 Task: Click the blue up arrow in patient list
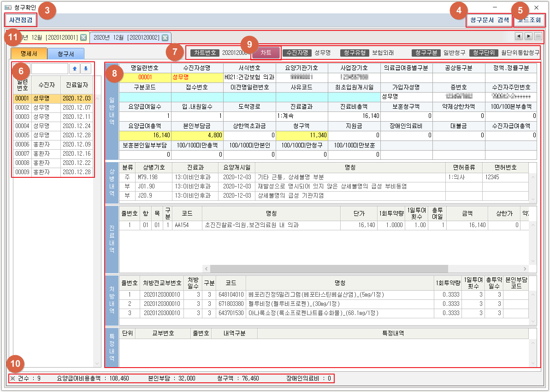pyautogui.click(x=74, y=69)
